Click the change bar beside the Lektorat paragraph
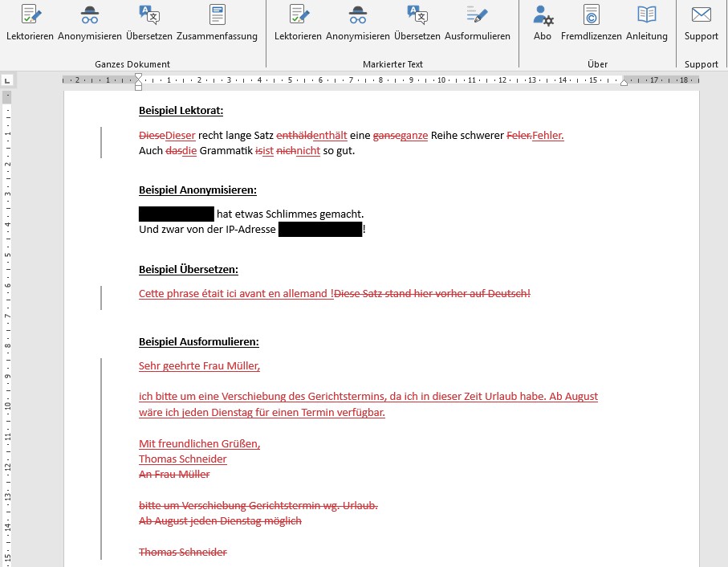The width and height of the screenshot is (728, 567). click(101, 143)
